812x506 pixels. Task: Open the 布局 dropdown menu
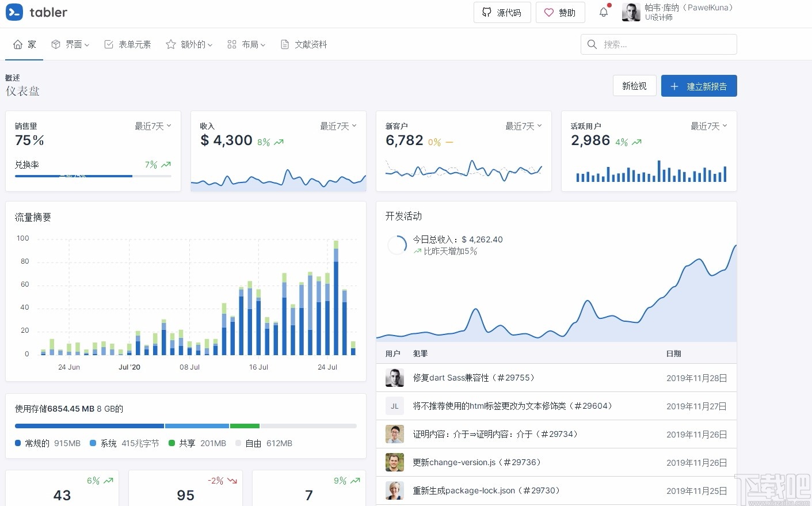246,44
